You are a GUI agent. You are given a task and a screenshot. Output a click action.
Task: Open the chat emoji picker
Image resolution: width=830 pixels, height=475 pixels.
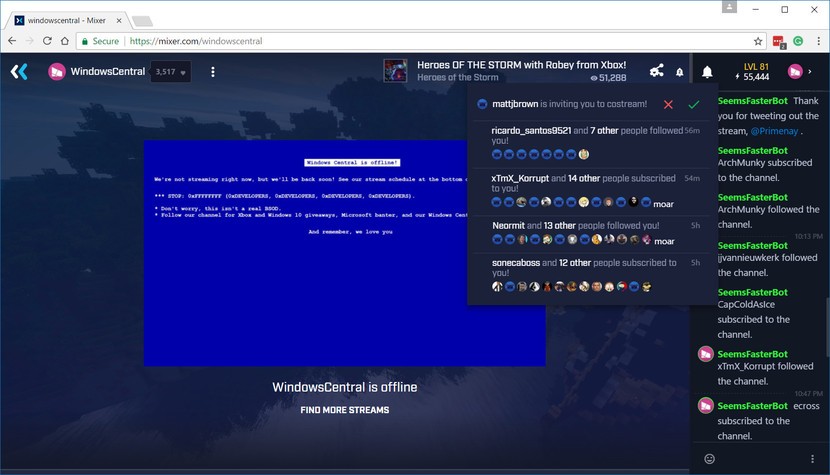click(709, 459)
